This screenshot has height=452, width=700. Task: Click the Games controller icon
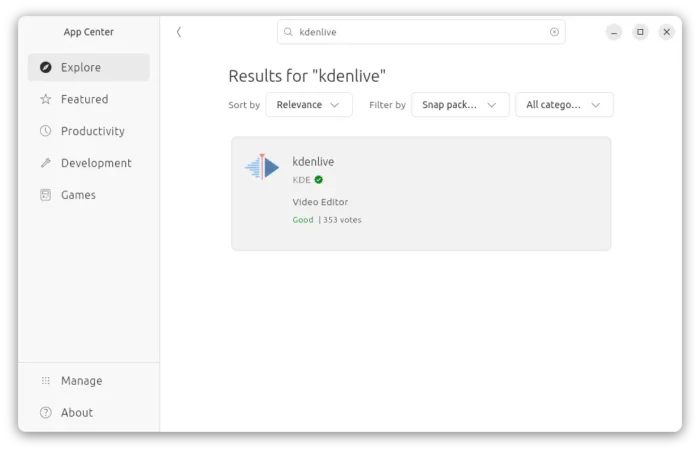pyautogui.click(x=45, y=195)
